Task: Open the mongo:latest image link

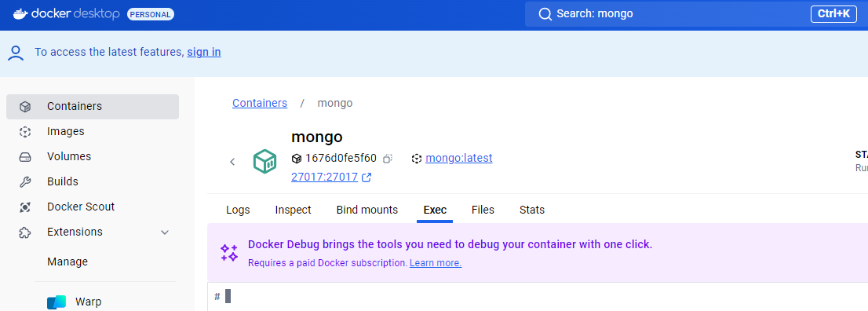Action: point(459,158)
